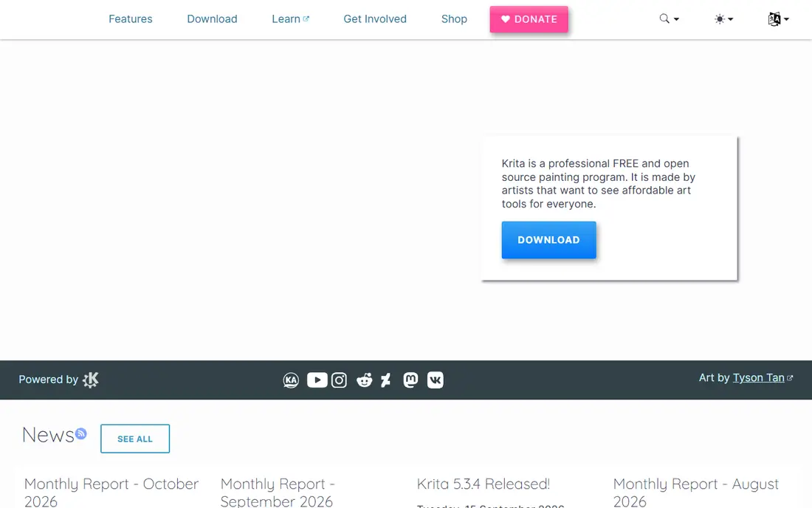Click the blue Download button
The height and width of the screenshot is (508, 812).
(548, 240)
